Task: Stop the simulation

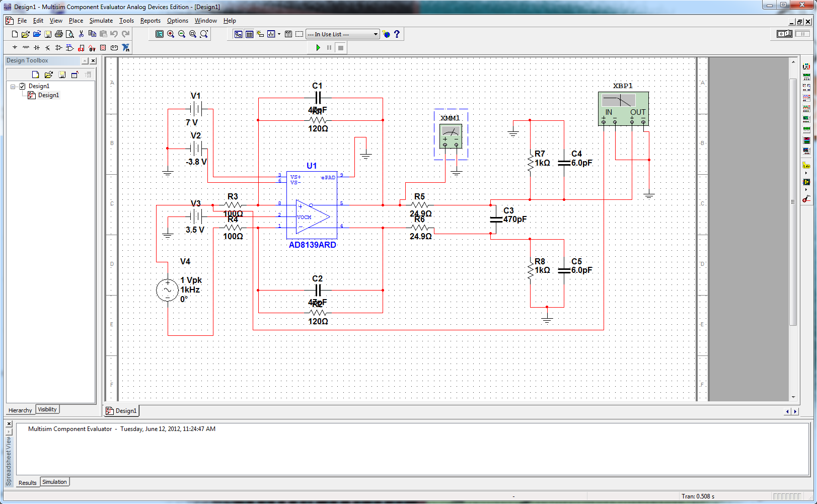Action: pos(341,48)
